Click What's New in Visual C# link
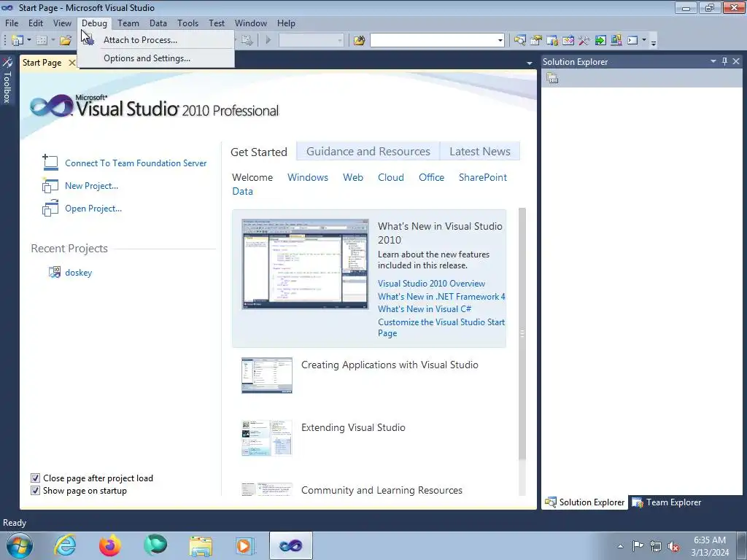 (425, 309)
